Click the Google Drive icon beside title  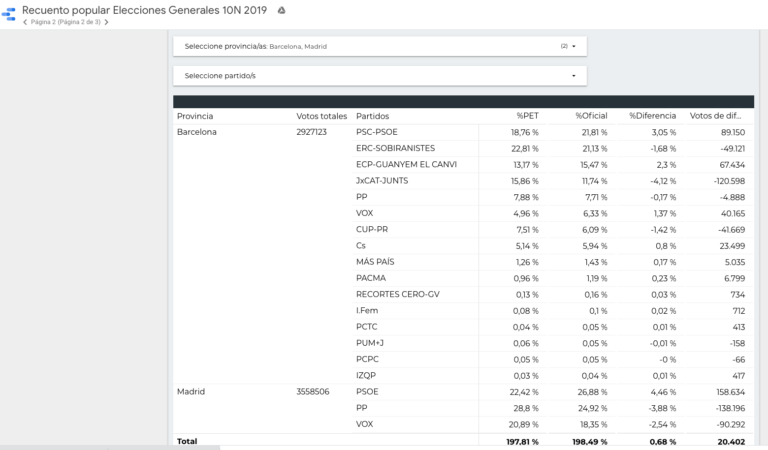pos(282,10)
